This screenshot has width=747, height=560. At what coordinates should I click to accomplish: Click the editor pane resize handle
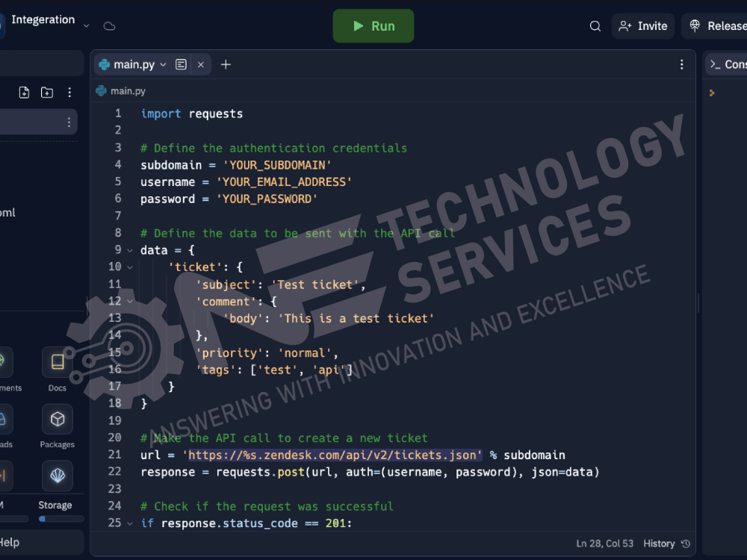coord(699,303)
